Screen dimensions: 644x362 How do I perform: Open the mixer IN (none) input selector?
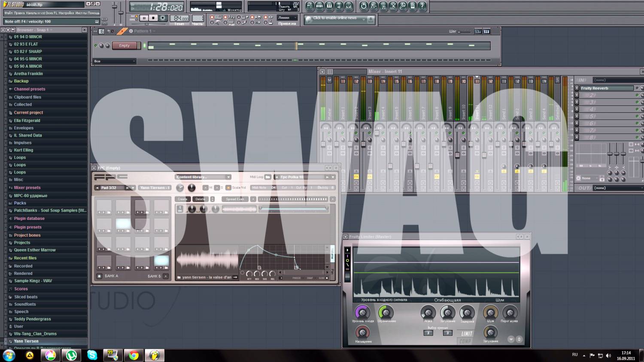click(x=617, y=80)
